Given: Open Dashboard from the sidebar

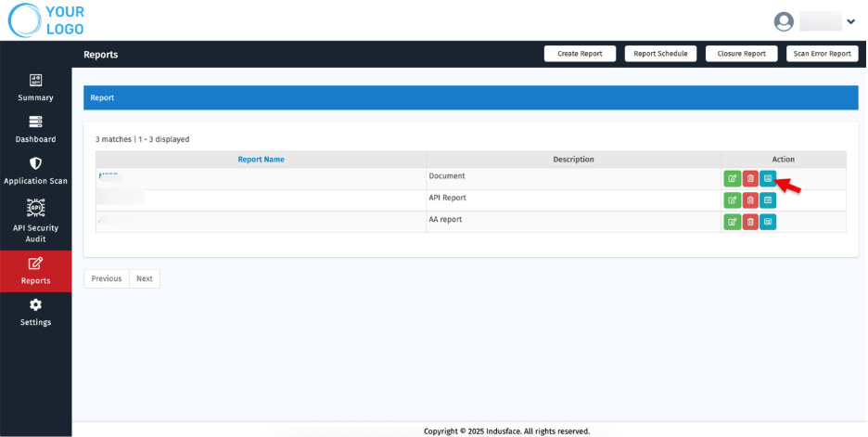Looking at the screenshot, I should pos(35,129).
